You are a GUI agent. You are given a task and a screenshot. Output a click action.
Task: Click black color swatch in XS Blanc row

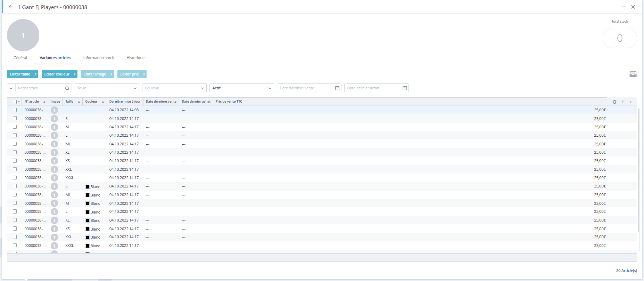(x=88, y=229)
